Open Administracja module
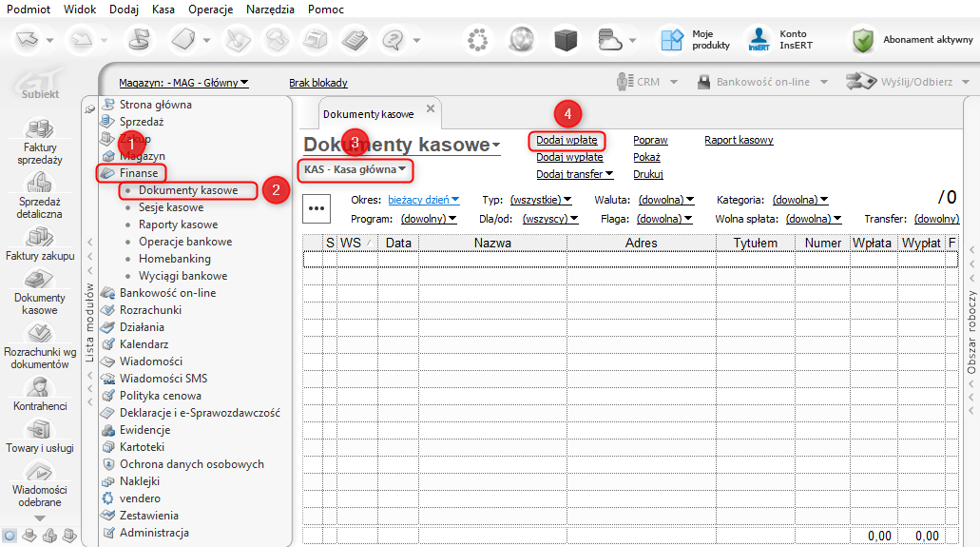This screenshot has height=547, width=980. (154, 533)
